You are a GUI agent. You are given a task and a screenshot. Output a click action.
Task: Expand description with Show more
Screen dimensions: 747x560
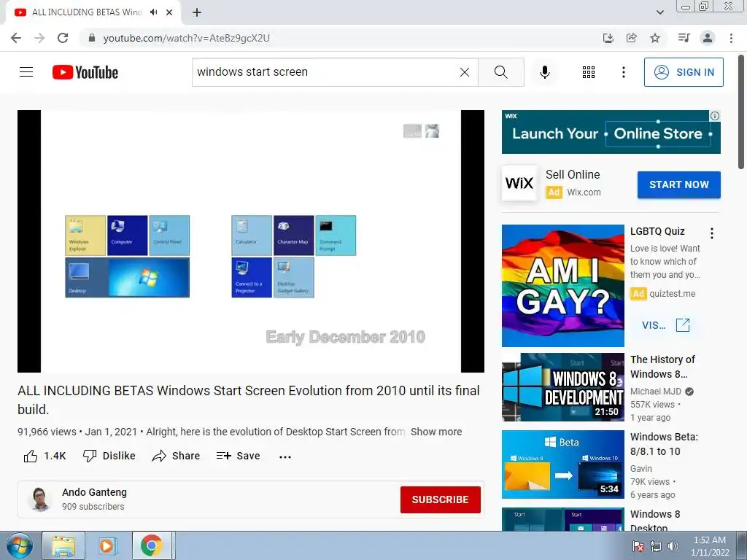436,432
